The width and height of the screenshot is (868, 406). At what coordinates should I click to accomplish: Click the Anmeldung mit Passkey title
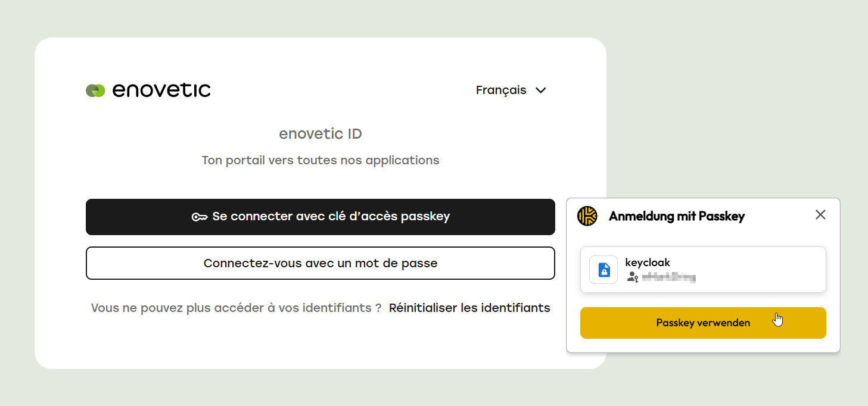click(x=677, y=216)
